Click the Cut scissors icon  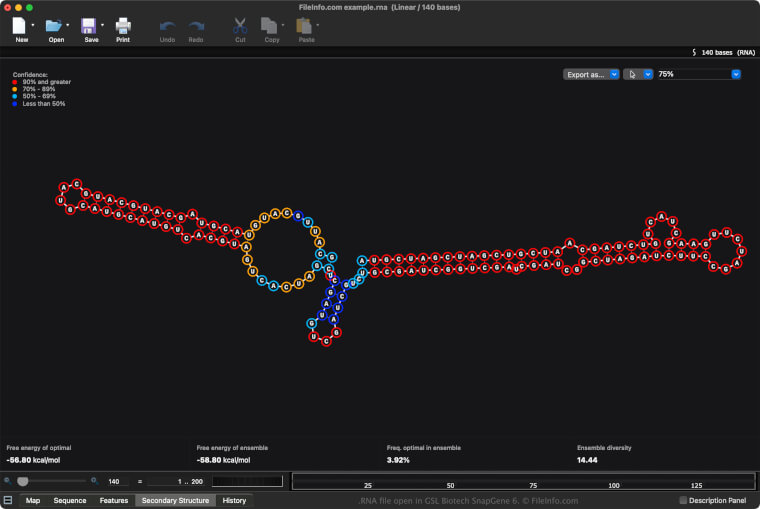(x=240, y=25)
